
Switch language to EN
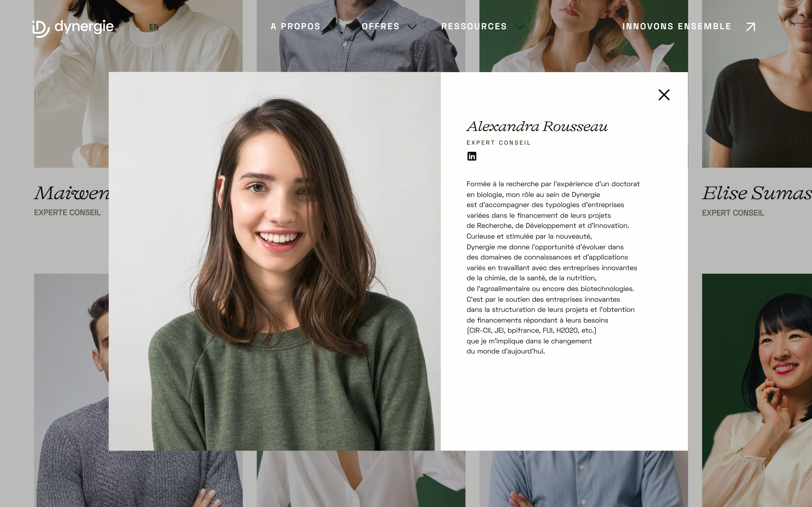[x=154, y=27]
